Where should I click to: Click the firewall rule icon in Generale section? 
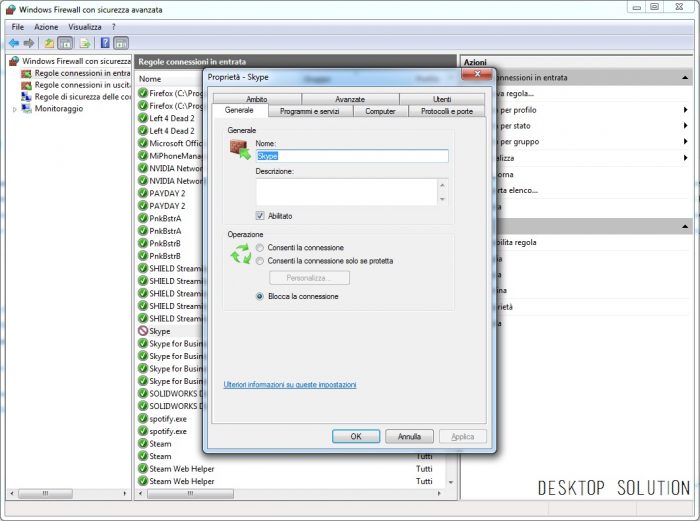point(240,150)
